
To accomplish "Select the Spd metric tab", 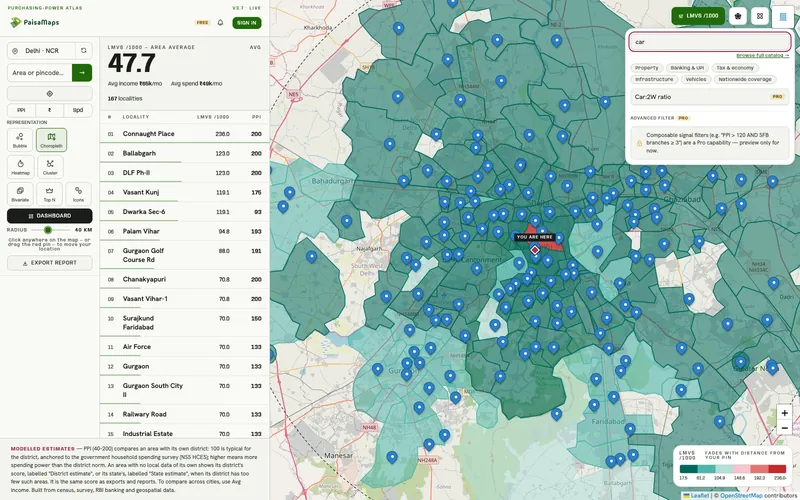I will coord(78,110).
